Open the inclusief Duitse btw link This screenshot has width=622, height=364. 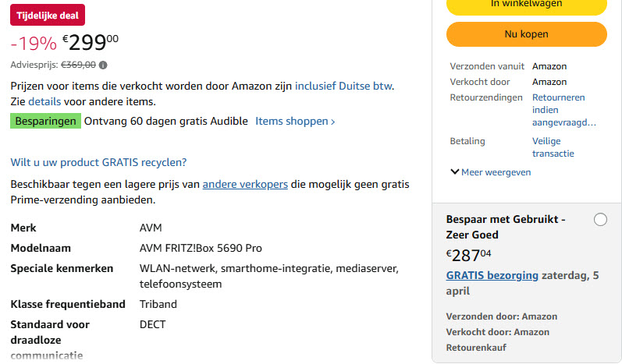[344, 86]
